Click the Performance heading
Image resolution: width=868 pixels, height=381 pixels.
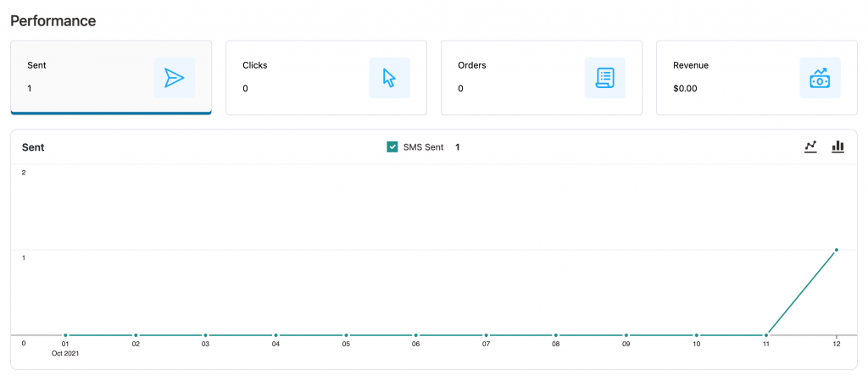[53, 21]
